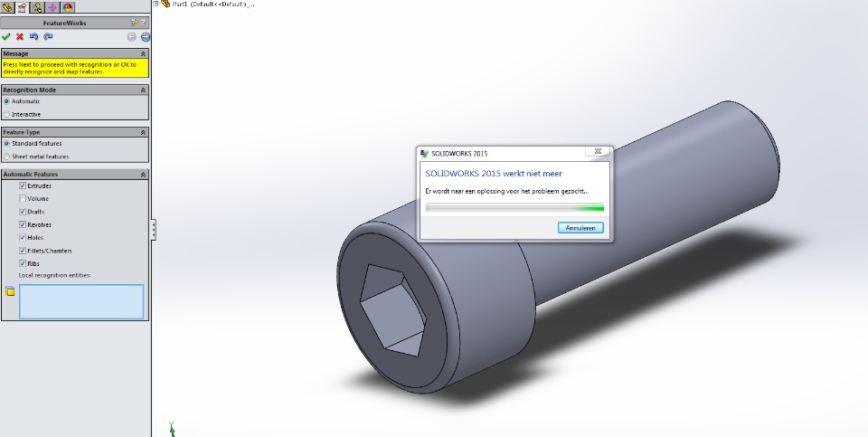The height and width of the screenshot is (437, 868).
Task: Collapse the Automatic Features section
Action: pos(144,175)
